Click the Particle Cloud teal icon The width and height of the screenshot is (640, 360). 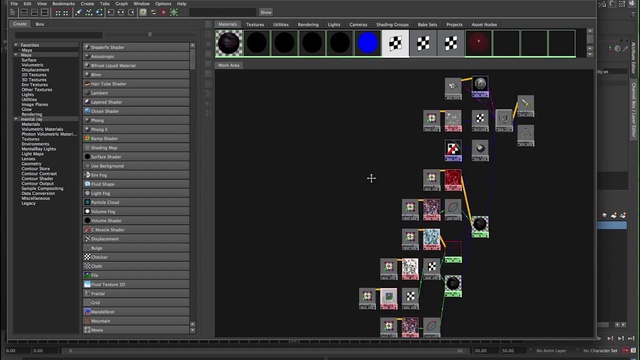pyautogui.click(x=87, y=202)
